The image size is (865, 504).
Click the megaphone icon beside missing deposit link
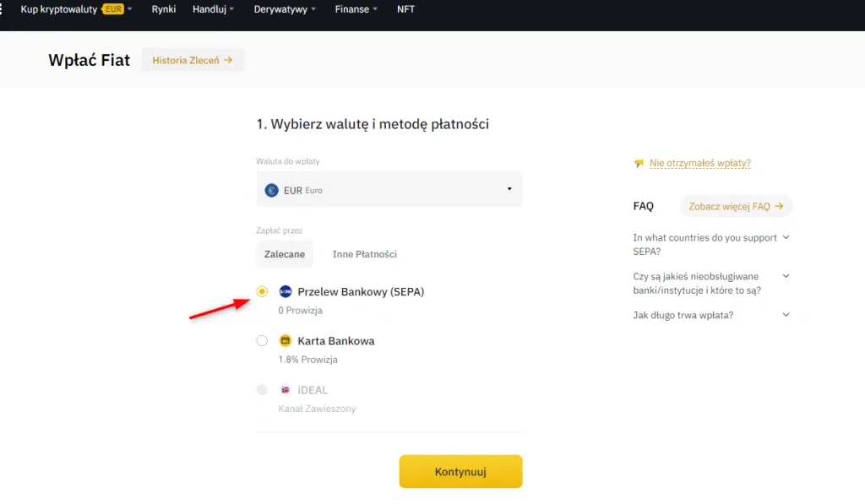pos(639,163)
